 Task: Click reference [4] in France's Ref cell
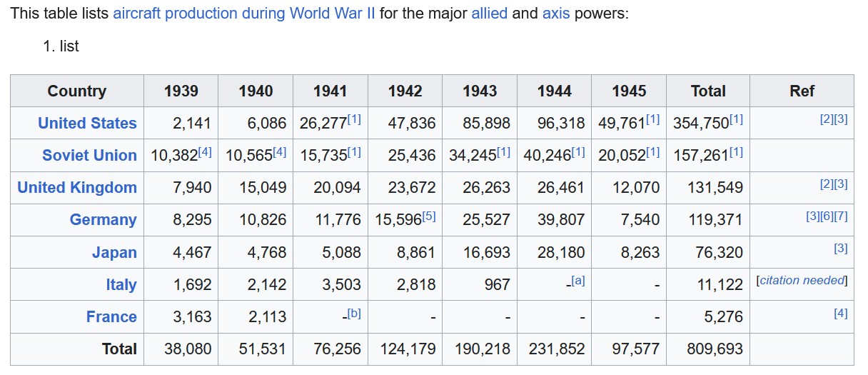pyautogui.click(x=841, y=312)
